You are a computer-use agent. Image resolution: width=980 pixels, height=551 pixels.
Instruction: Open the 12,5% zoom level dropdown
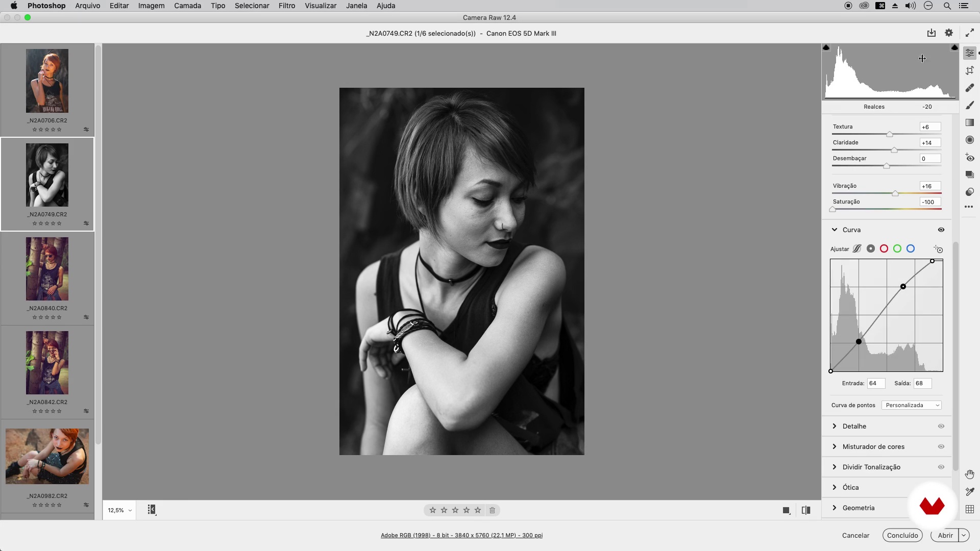(119, 510)
